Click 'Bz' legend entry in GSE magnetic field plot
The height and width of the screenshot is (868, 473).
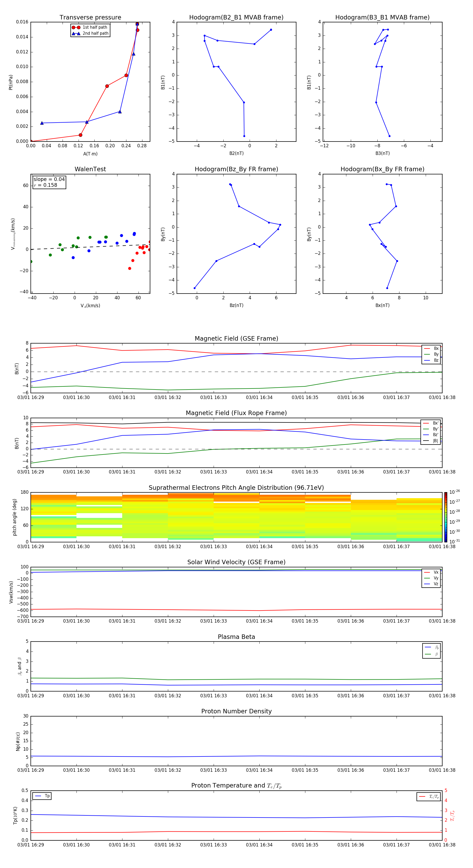tap(431, 360)
